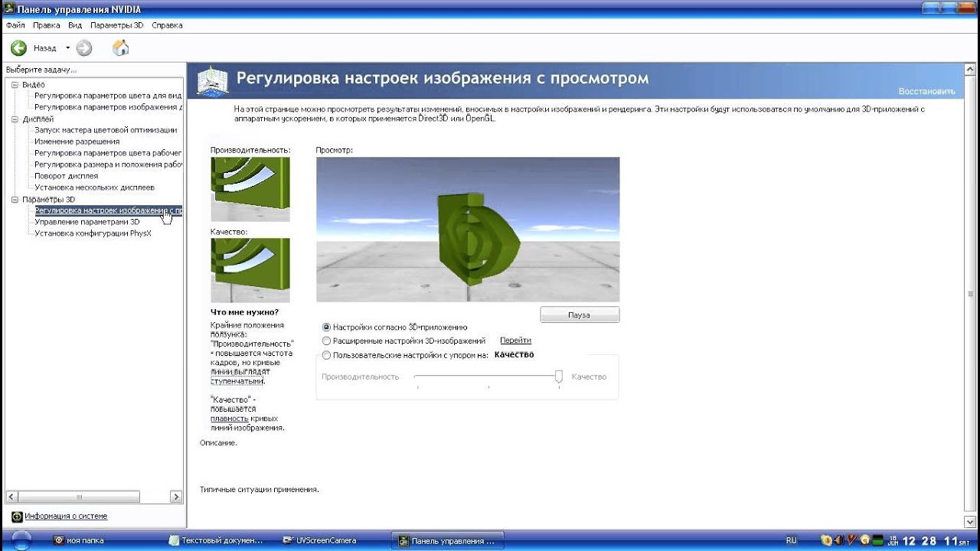Select 'Регулировка размера и положения' tree item
The height and width of the screenshot is (551, 980).
tap(108, 165)
